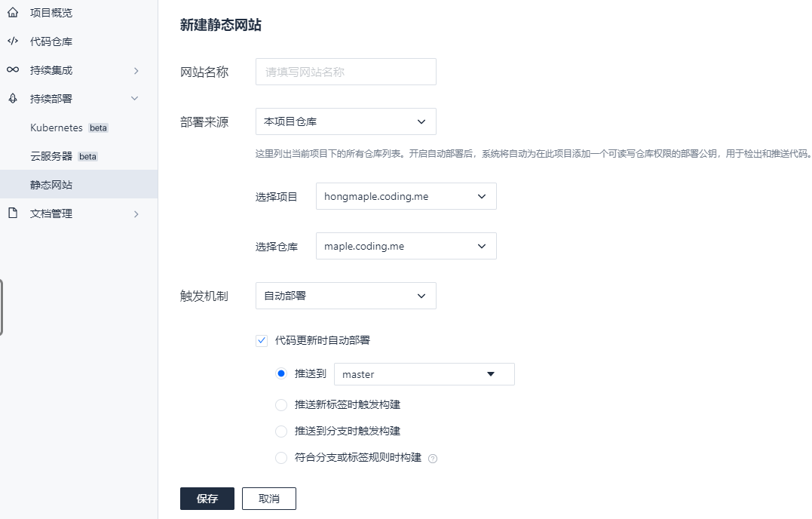
Task: Select 推送新标签时触发构建 option
Action: point(281,404)
